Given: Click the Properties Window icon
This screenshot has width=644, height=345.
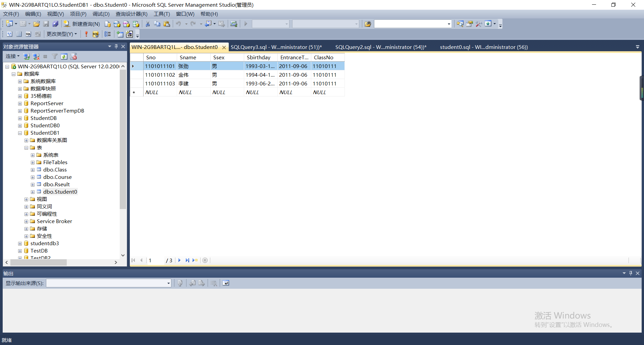Looking at the screenshot, I should (x=469, y=24).
